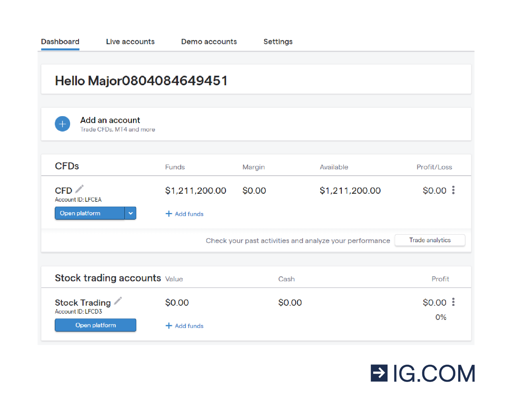Viewport: 513px width, 420px height.
Task: Open the Live accounts tab
Action: point(130,42)
